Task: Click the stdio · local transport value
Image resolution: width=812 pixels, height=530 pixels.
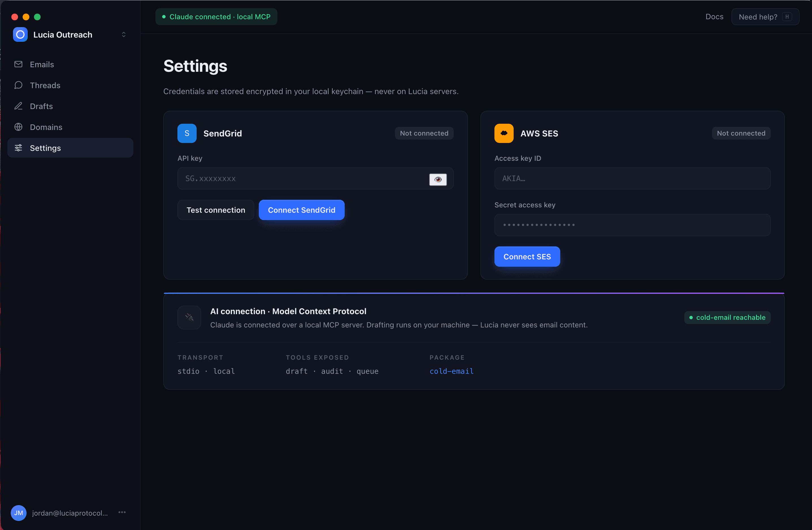Action: [206, 371]
